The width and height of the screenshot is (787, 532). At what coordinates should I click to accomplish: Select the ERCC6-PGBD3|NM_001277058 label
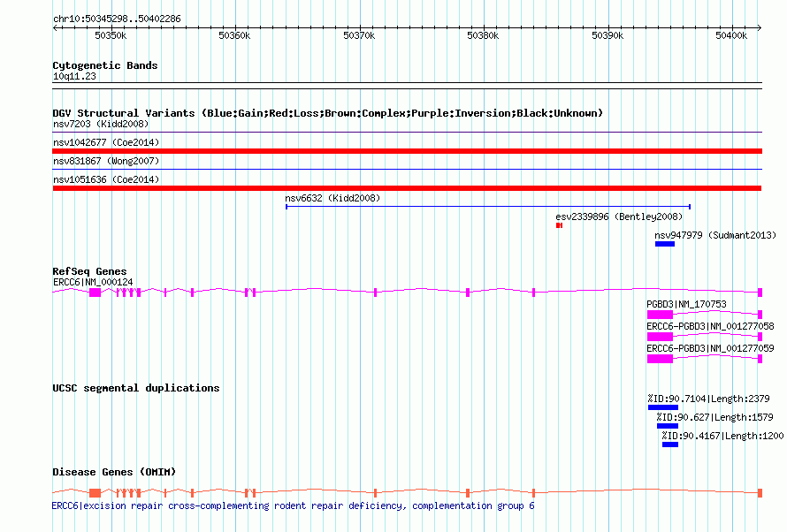tap(710, 326)
